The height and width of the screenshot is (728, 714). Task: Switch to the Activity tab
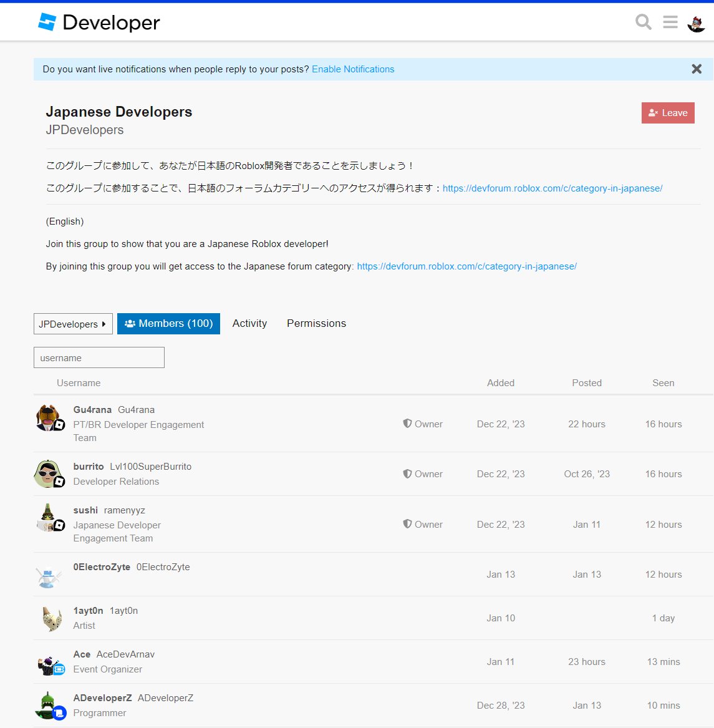coord(249,323)
